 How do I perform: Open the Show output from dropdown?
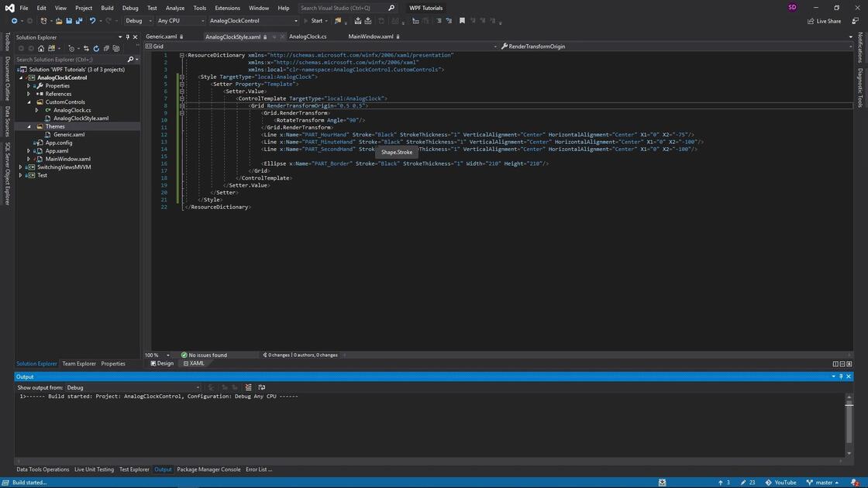point(133,388)
